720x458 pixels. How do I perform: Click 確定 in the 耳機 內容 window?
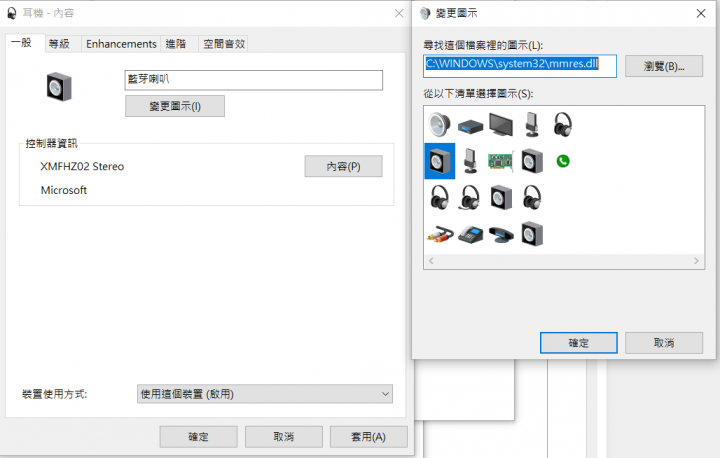[x=198, y=436]
